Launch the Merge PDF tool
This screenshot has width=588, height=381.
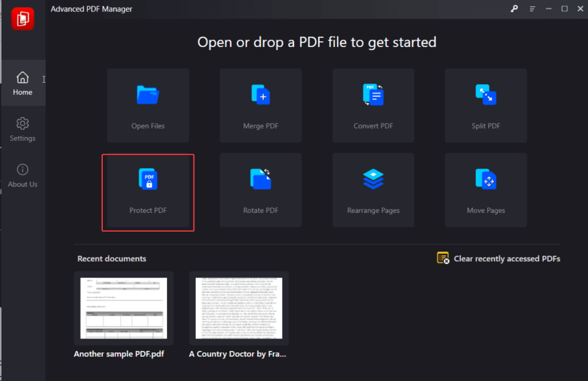pyautogui.click(x=261, y=105)
